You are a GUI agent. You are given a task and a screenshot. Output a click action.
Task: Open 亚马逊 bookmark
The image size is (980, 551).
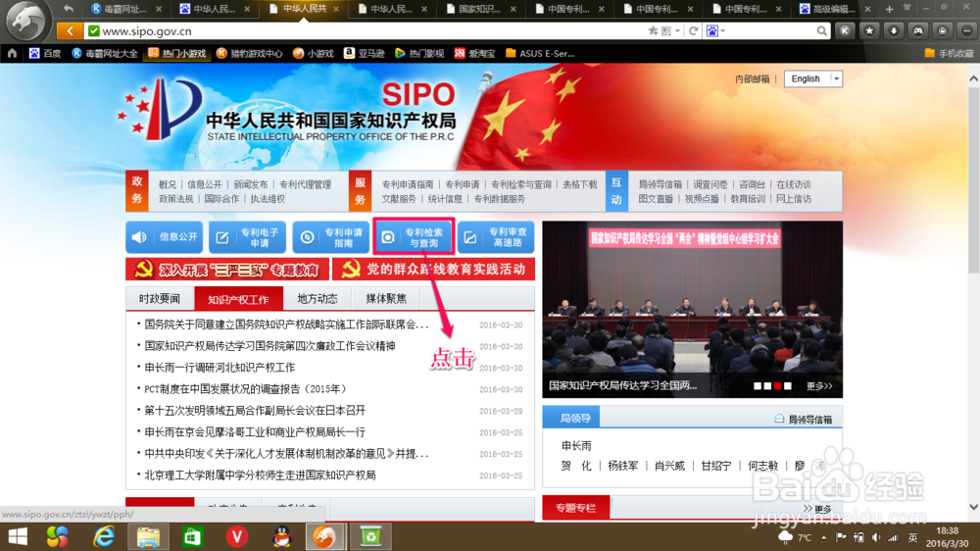(365, 53)
